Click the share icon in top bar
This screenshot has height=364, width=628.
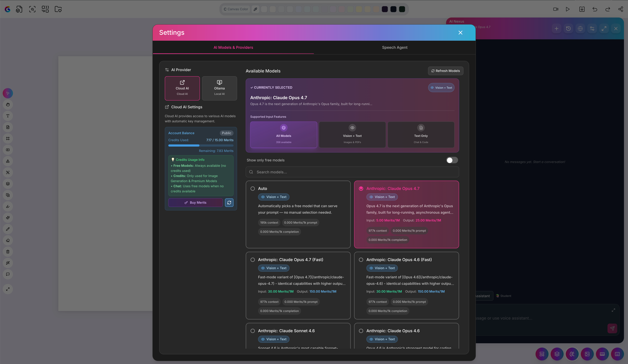[621, 9]
